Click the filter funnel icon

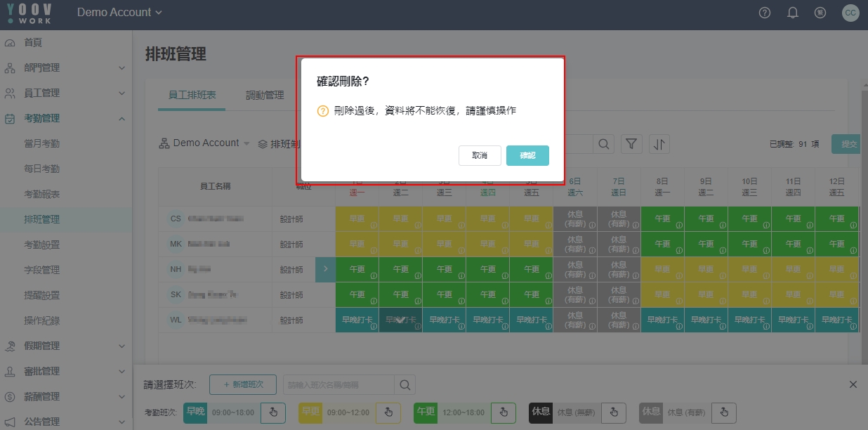coord(631,144)
